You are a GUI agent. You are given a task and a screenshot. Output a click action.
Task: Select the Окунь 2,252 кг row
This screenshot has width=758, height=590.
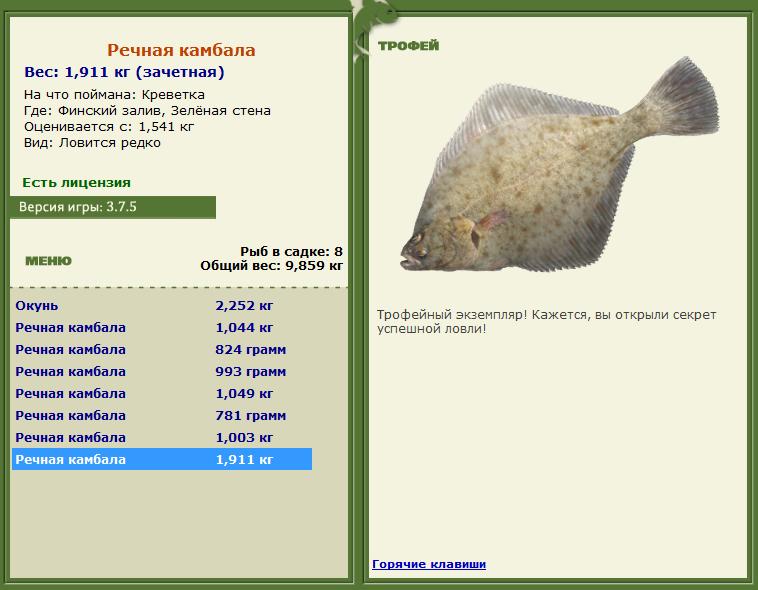coord(162,306)
